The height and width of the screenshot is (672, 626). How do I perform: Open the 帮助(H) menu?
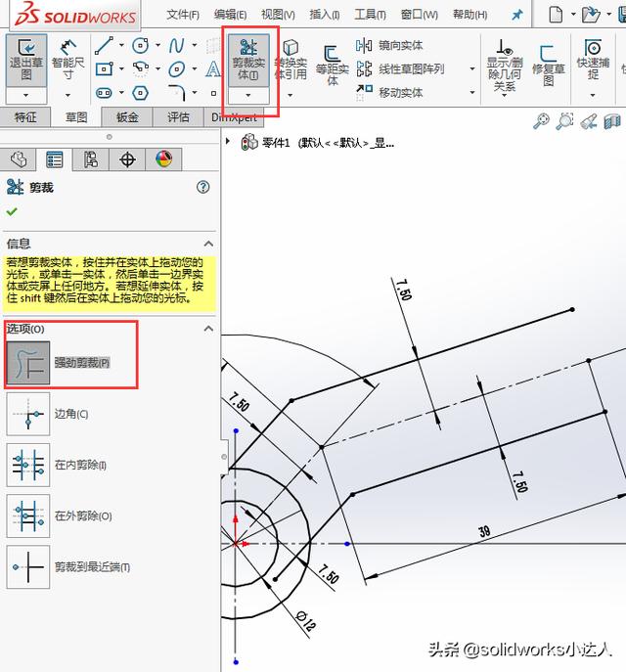click(x=470, y=15)
